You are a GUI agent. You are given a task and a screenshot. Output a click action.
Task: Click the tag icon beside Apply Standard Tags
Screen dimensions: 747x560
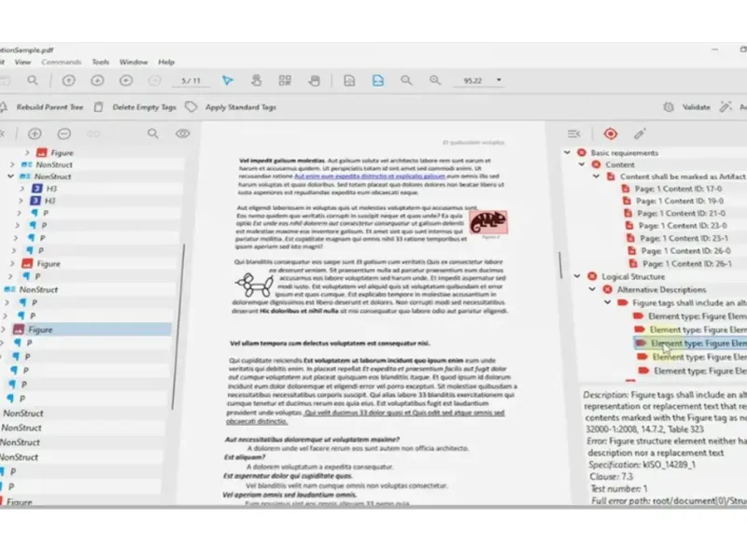click(x=191, y=106)
